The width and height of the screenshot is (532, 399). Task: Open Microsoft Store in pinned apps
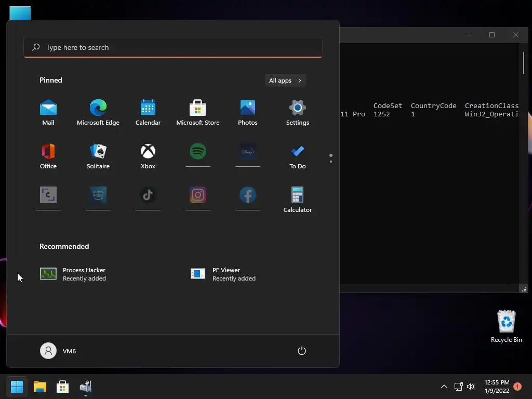pos(198,113)
